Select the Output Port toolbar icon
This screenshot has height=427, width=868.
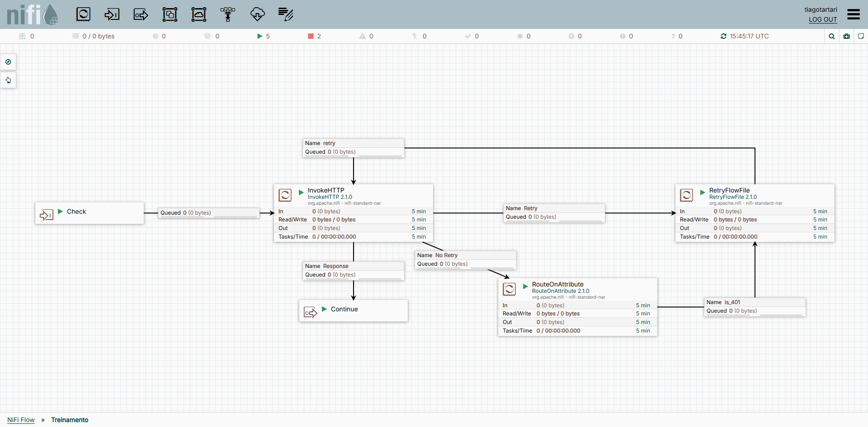141,14
